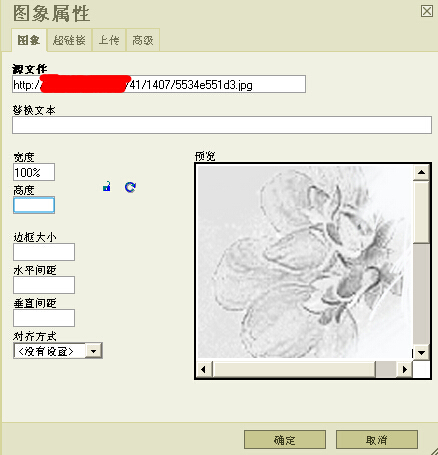Click the preview scroll right arrow

click(405, 369)
